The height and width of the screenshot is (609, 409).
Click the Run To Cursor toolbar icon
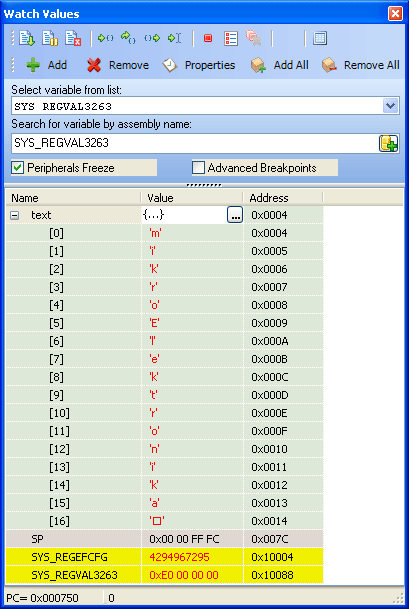pyautogui.click(x=174, y=38)
